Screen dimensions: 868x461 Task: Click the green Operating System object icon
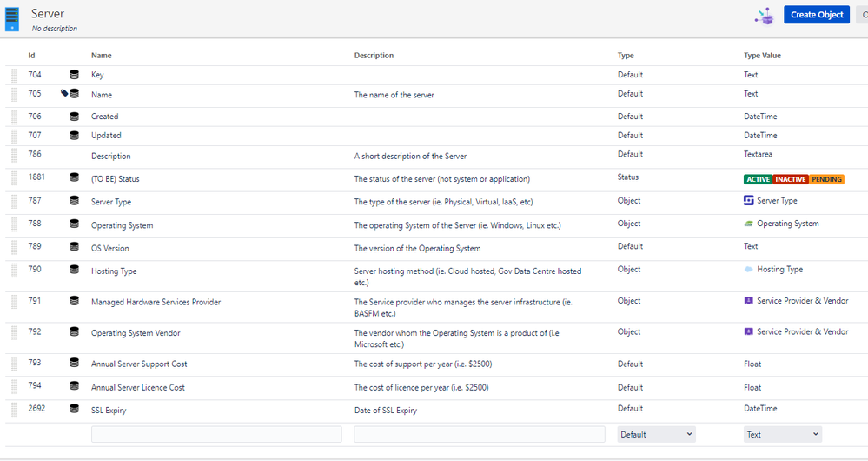pyautogui.click(x=748, y=224)
